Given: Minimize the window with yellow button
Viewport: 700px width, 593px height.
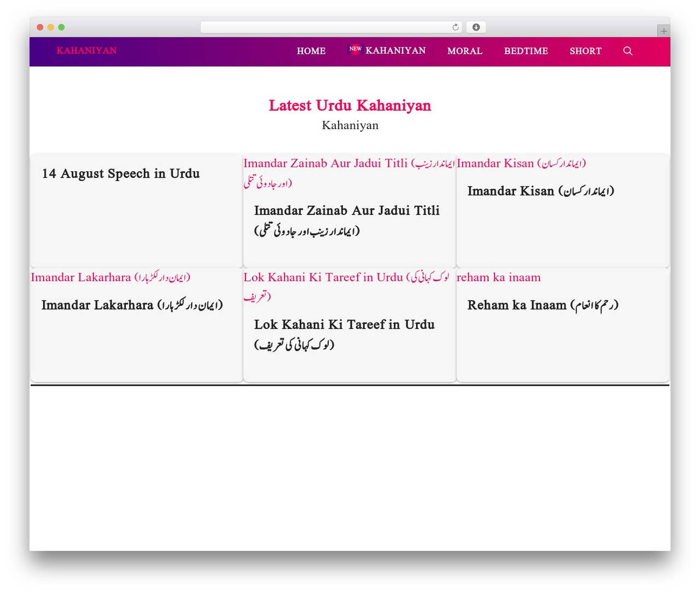Looking at the screenshot, I should [x=50, y=27].
